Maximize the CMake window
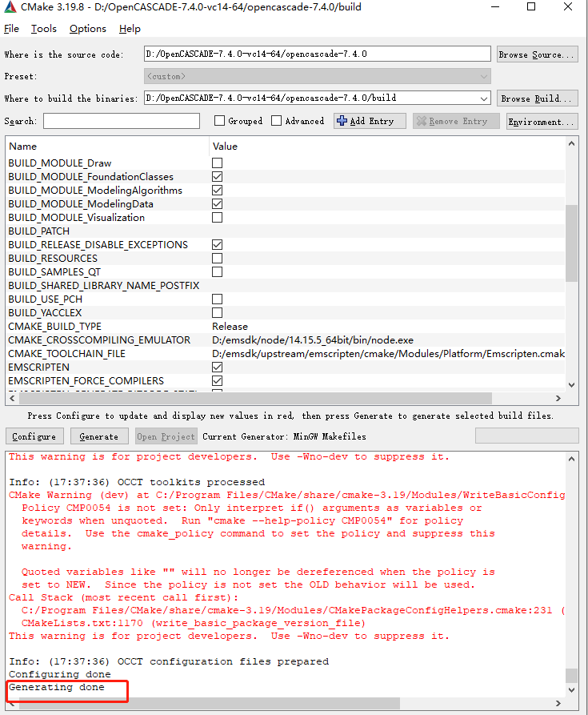Image resolution: width=588 pixels, height=715 pixels. [531, 7]
